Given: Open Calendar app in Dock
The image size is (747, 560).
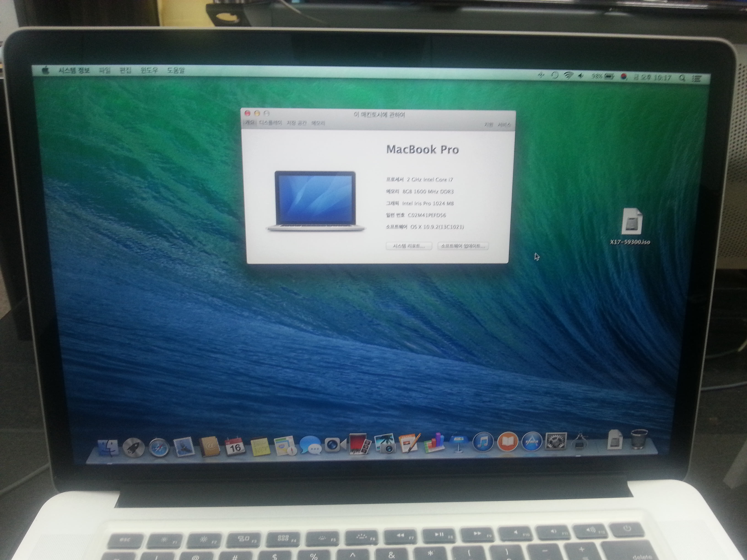Looking at the screenshot, I should click(x=235, y=447).
